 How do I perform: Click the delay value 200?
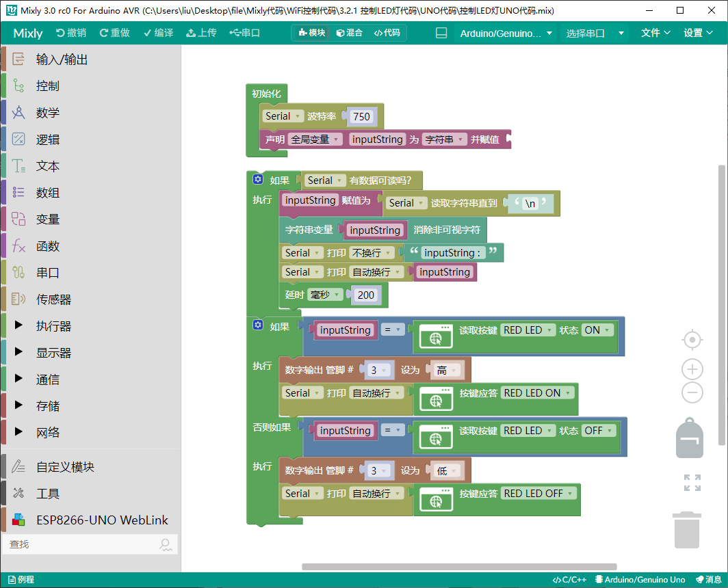(x=366, y=295)
